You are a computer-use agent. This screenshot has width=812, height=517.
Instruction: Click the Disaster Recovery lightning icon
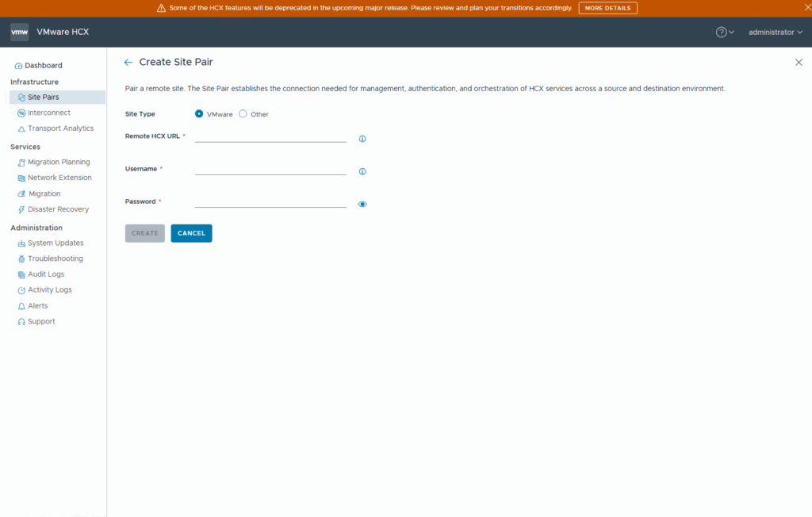pos(21,209)
